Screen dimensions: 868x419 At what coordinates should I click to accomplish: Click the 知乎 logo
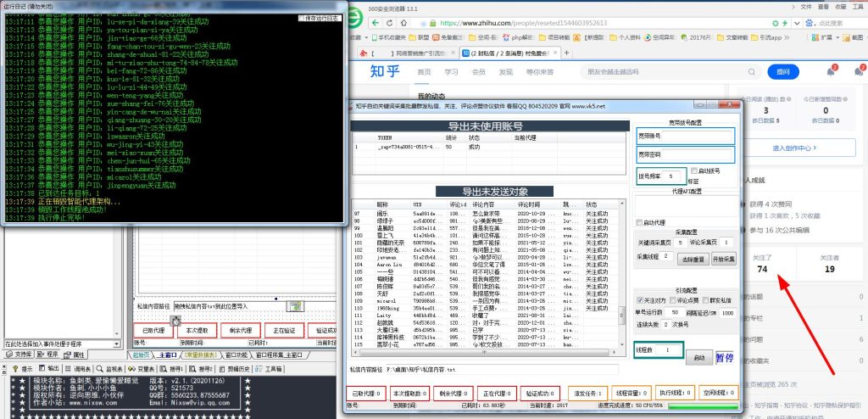[x=385, y=72]
